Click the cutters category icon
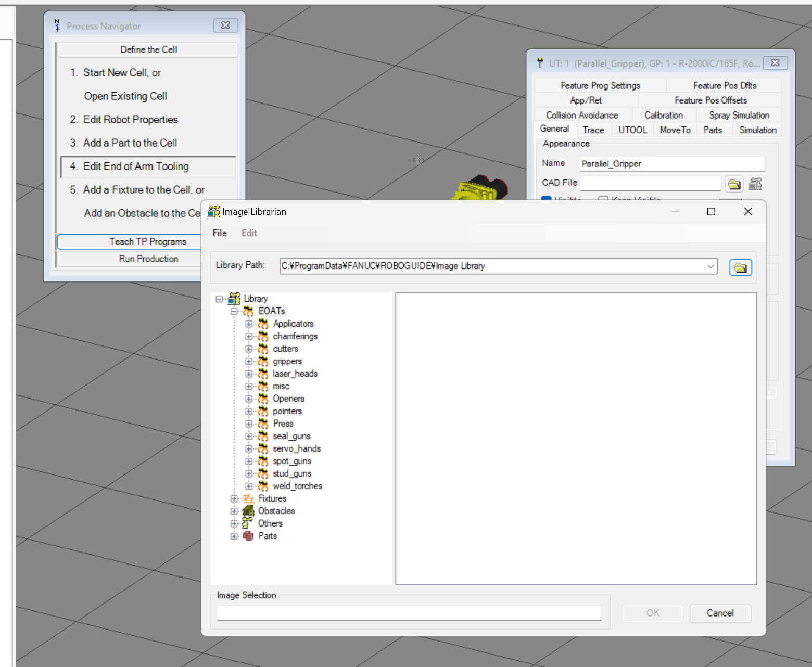 [263, 349]
